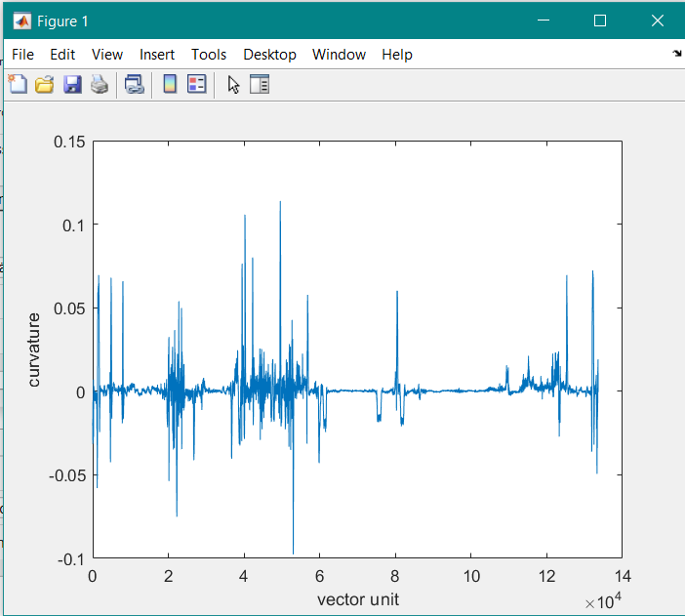Viewport: 685px width, 616px height.
Task: Click the 'Figure 1' window title
Action: (x=62, y=21)
